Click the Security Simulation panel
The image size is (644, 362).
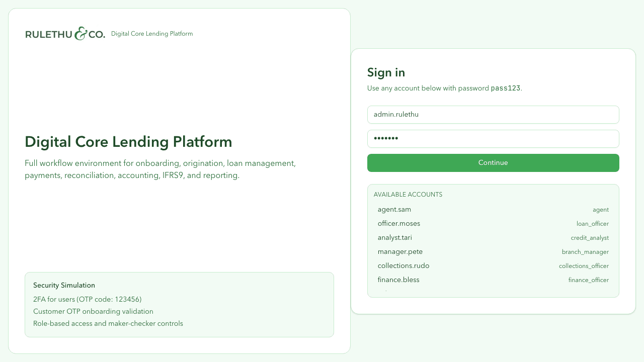click(x=179, y=304)
